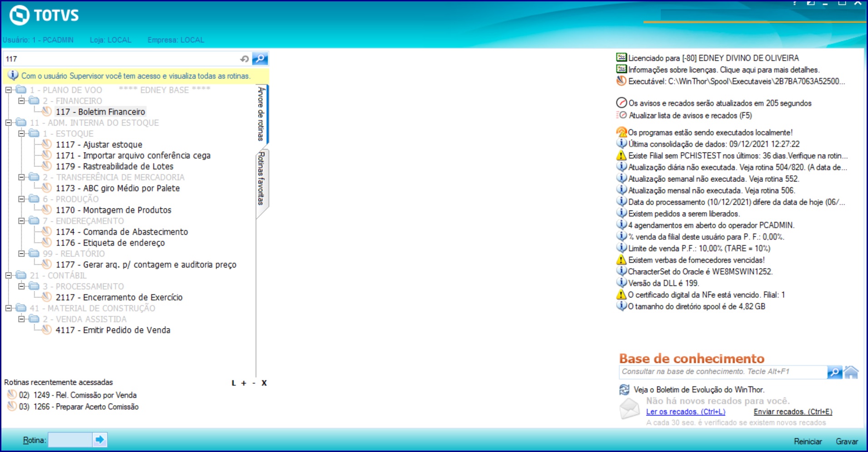Click icon beside 117 - Boletim Financeiro
Viewport: 868px width, 452px height.
point(47,111)
